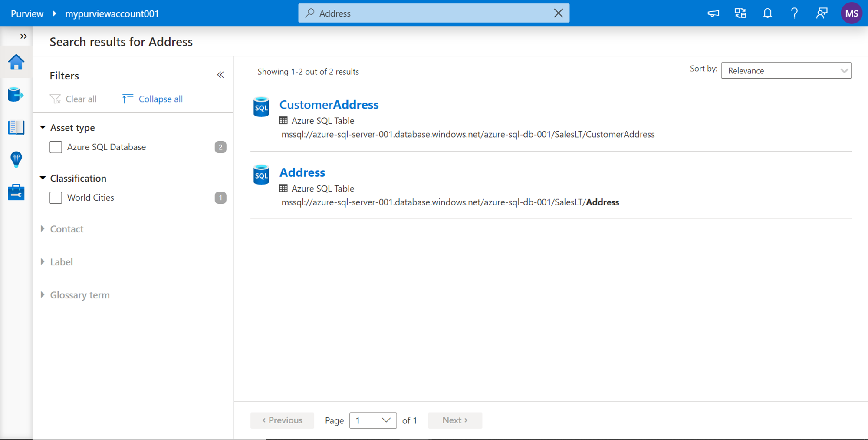Open the Address table result
The width and height of the screenshot is (868, 440).
pos(302,172)
